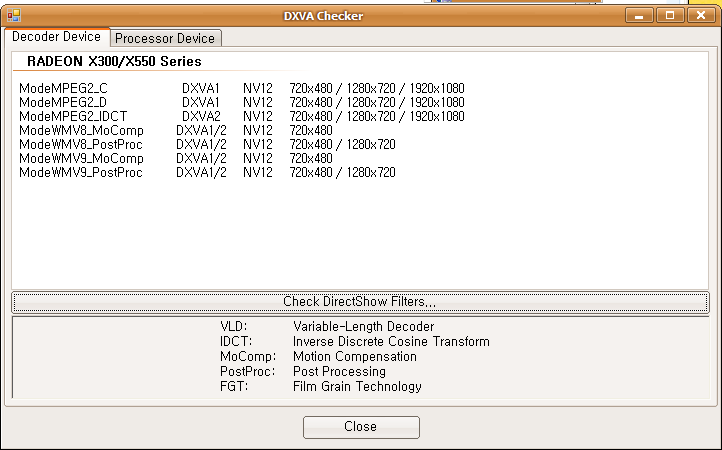Switch to the Processor Device tab
This screenshot has width=722, height=450.
coord(165,38)
